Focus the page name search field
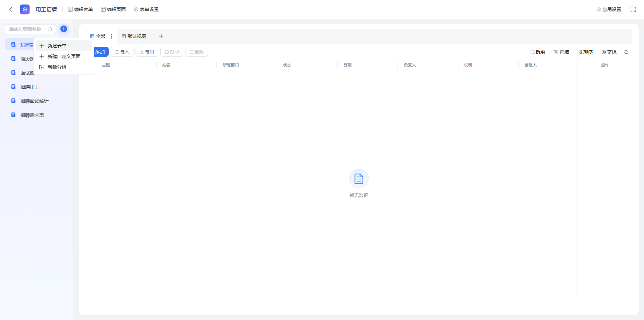Screen dimensions: 644x320 pyautogui.click(x=30, y=29)
